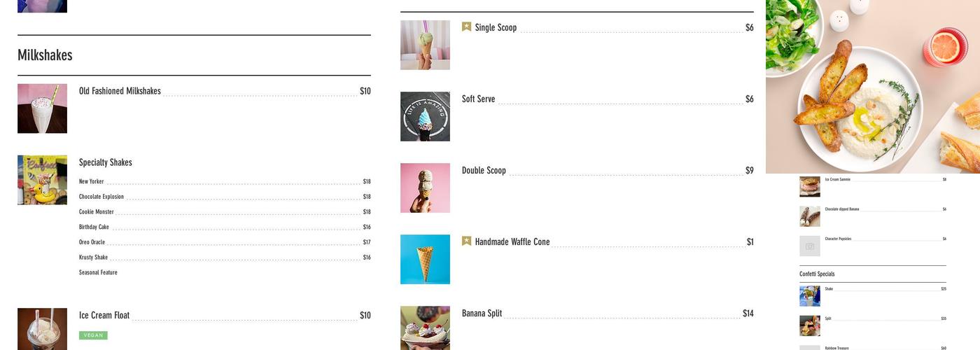This screenshot has height=350, width=980.
Task: Pick the Cookie Monster shake option
Action: 96,212
